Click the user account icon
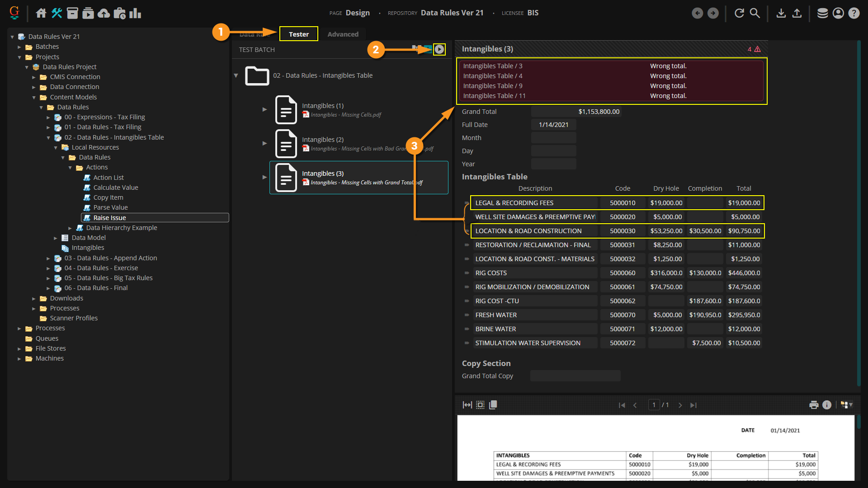The height and width of the screenshot is (488, 868). [838, 13]
